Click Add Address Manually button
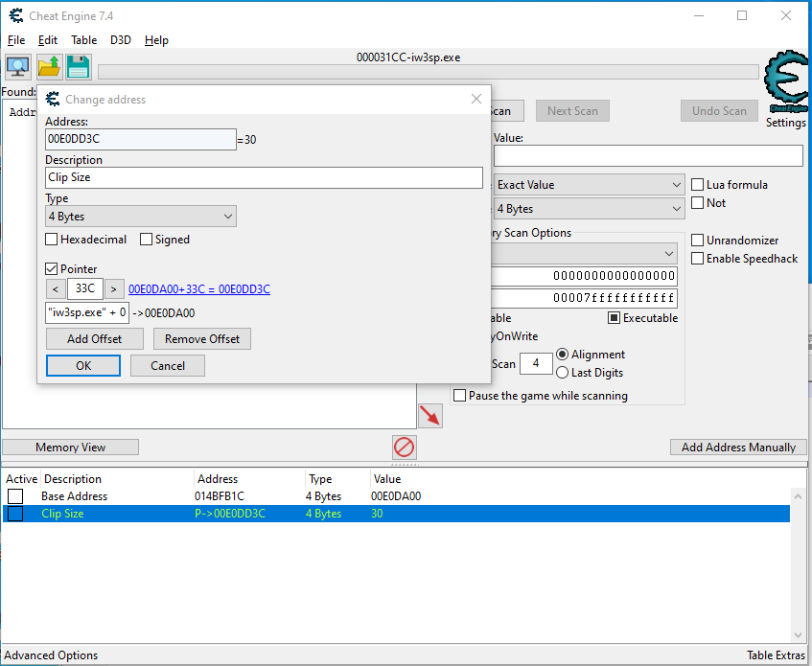Image resolution: width=812 pixels, height=666 pixels. pos(738,448)
